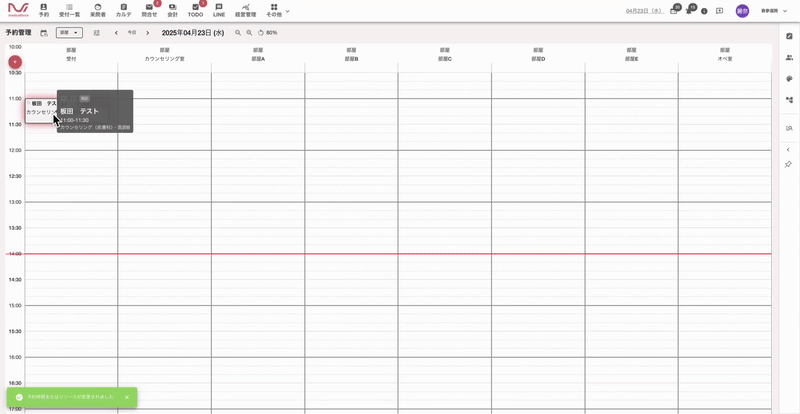
Task: Open the calendar date picker icon
Action: point(44,33)
